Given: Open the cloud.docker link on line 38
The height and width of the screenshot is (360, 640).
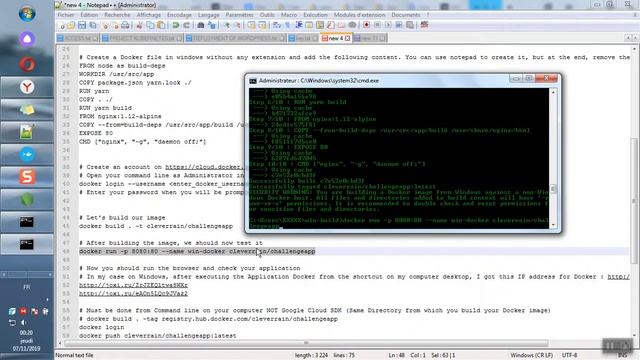Looking at the screenshot, I should coord(204,167).
